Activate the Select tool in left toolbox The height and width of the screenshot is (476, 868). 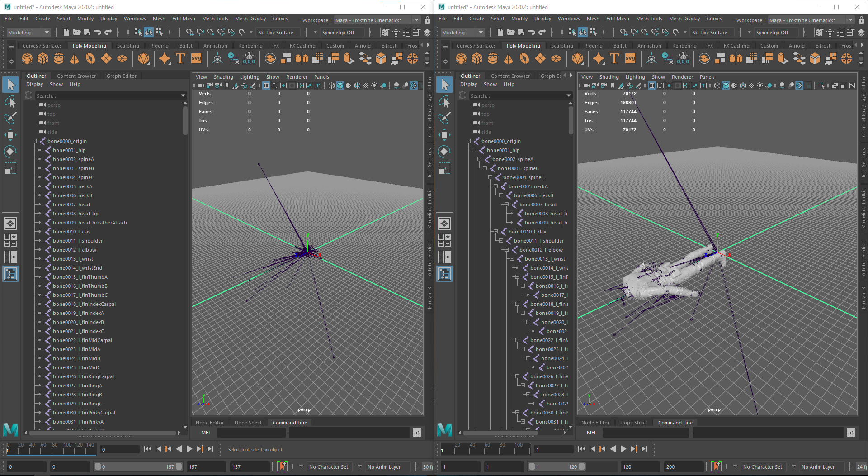pyautogui.click(x=10, y=85)
